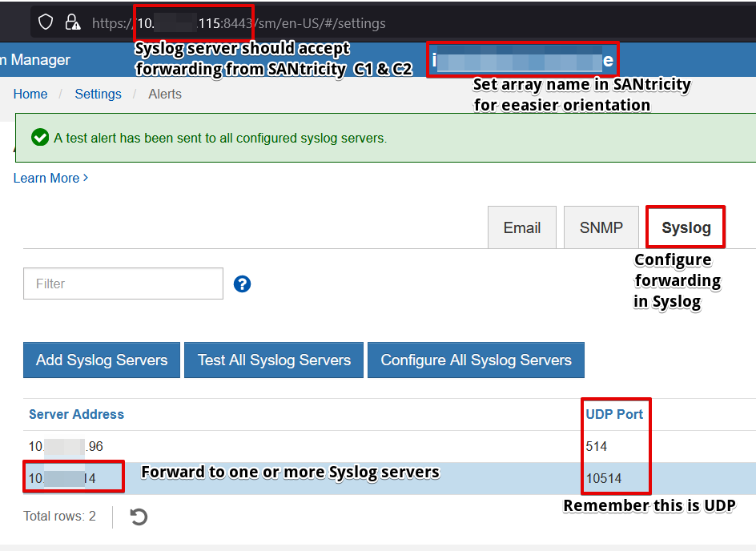Click into the Filter input field
Screen dimensions: 756x551
pyautogui.click(x=123, y=284)
